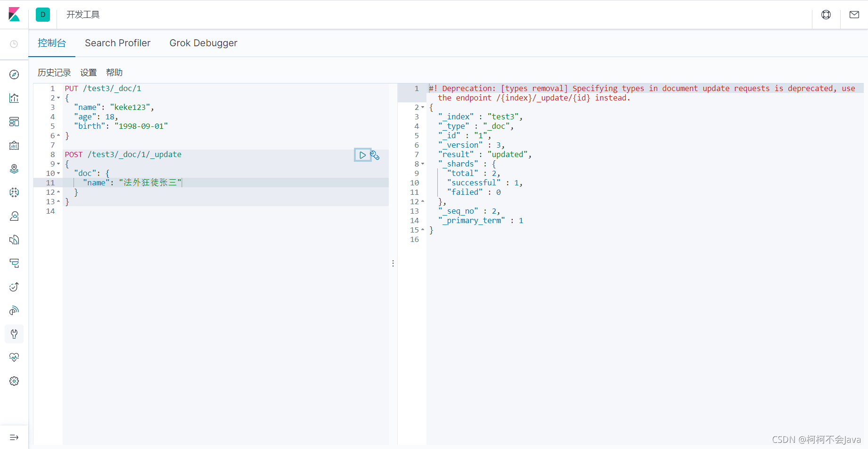Click "_index" : "test3" in response
The image size is (868, 449).
click(480, 116)
